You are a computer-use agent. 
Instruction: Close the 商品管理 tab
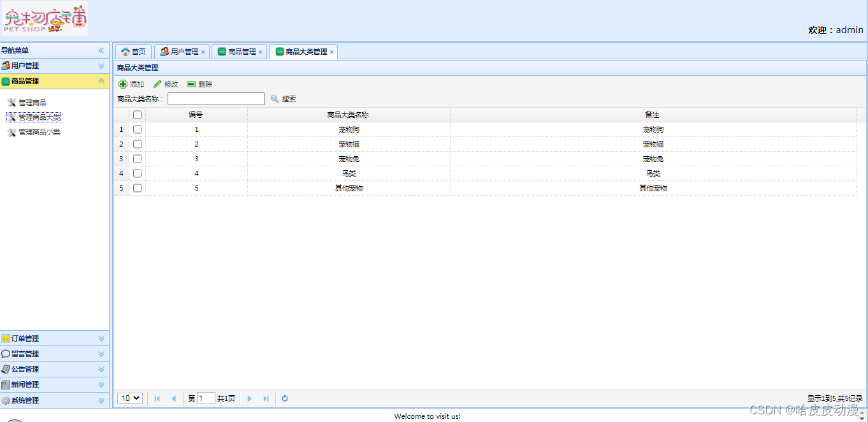[260, 52]
